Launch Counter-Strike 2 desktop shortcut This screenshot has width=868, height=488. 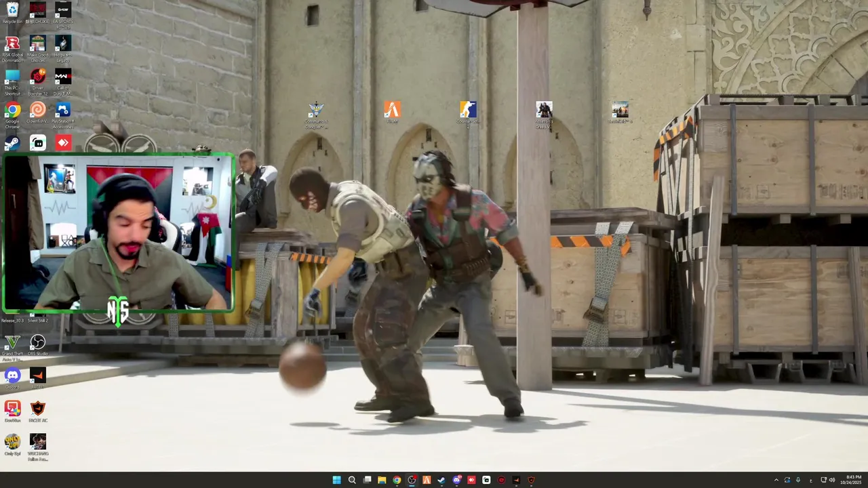(x=468, y=114)
